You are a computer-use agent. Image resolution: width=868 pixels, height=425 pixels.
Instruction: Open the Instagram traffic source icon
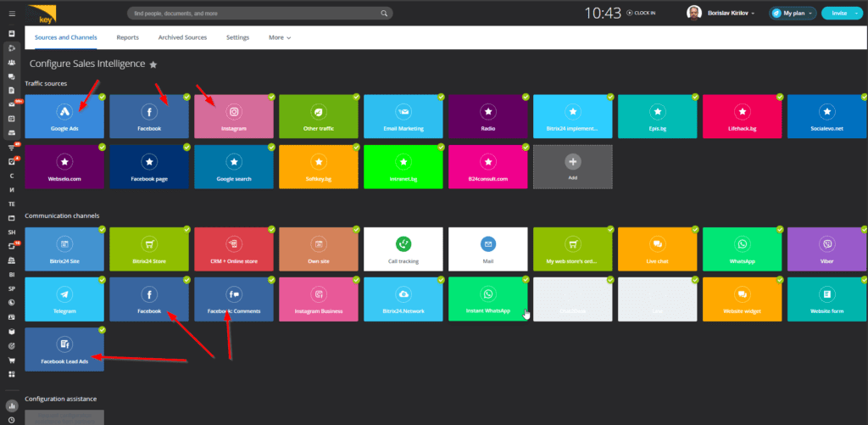(234, 111)
